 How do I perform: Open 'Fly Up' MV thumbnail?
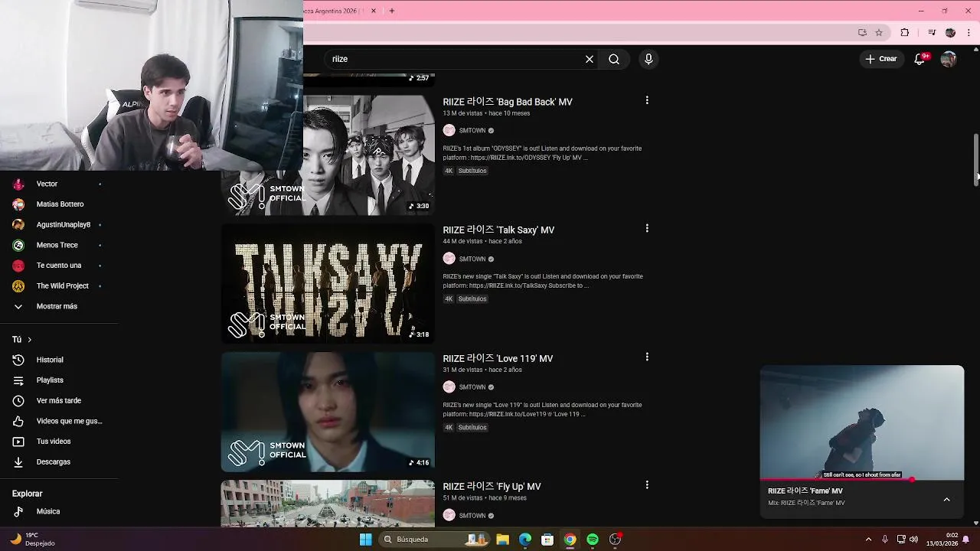coord(328,504)
